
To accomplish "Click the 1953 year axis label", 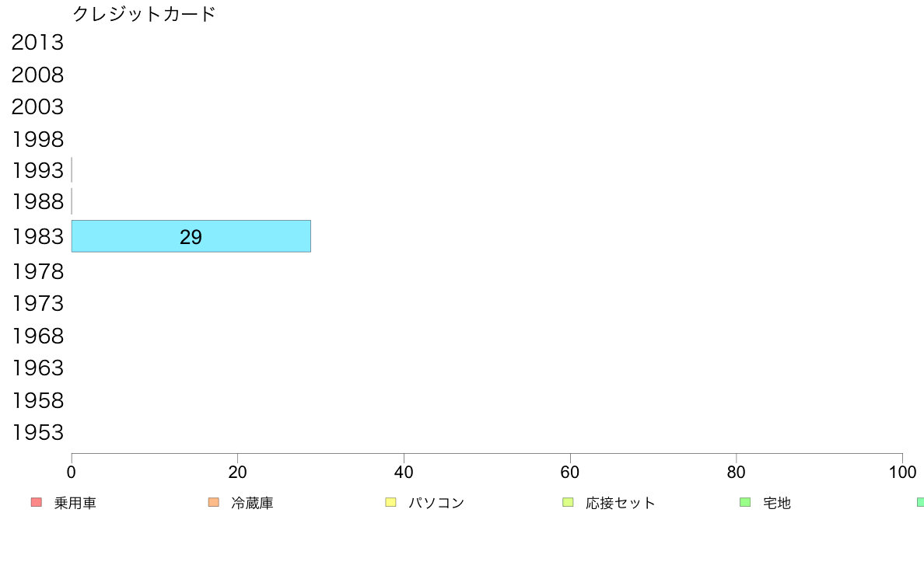I will pos(37,432).
